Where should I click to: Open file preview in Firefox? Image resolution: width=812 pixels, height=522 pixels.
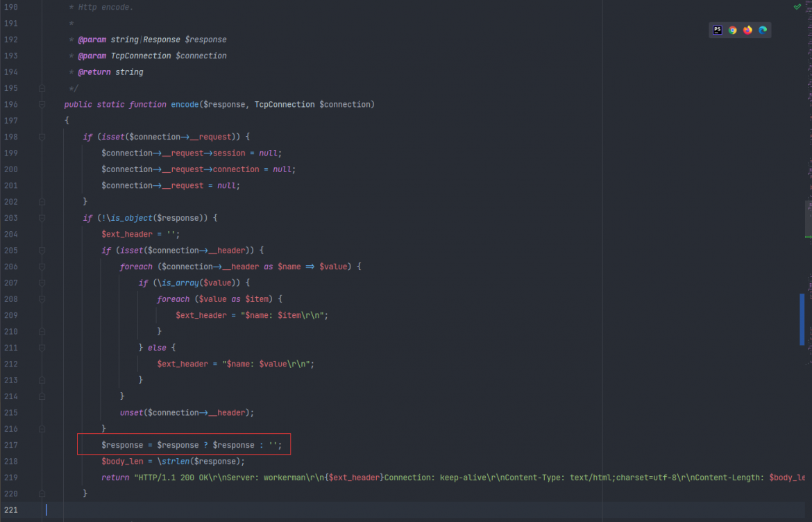pyautogui.click(x=747, y=30)
